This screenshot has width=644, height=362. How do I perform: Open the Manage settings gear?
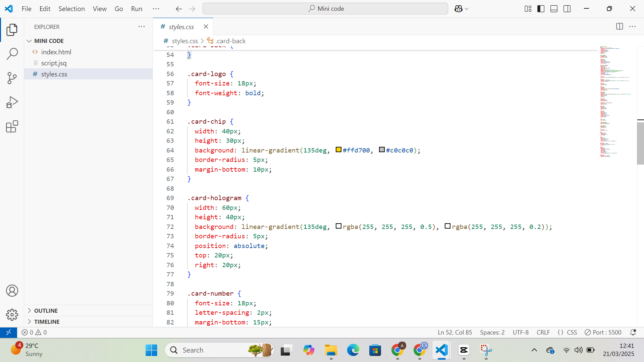click(12, 315)
